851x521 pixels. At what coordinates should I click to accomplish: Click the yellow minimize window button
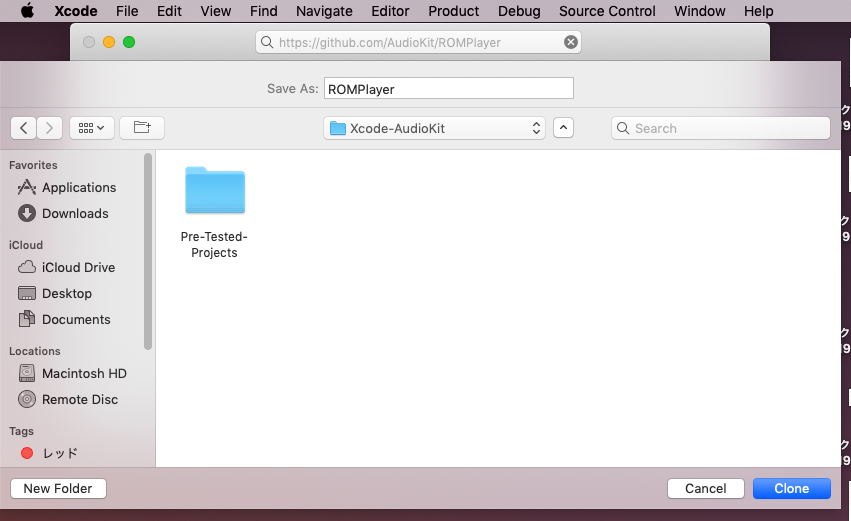(x=109, y=42)
